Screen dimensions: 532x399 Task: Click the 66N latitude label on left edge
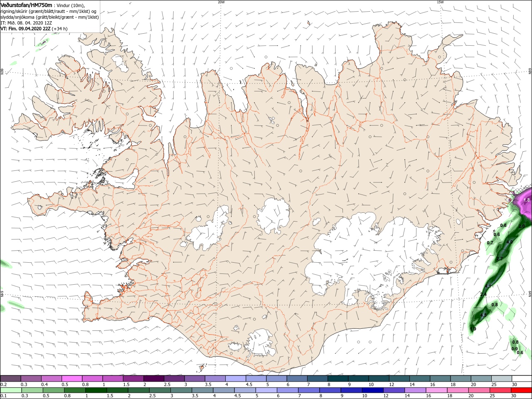[x=2, y=72]
